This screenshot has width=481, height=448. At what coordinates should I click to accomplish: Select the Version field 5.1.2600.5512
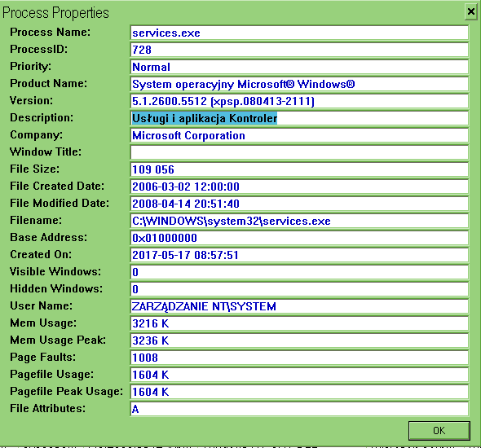pos(299,102)
